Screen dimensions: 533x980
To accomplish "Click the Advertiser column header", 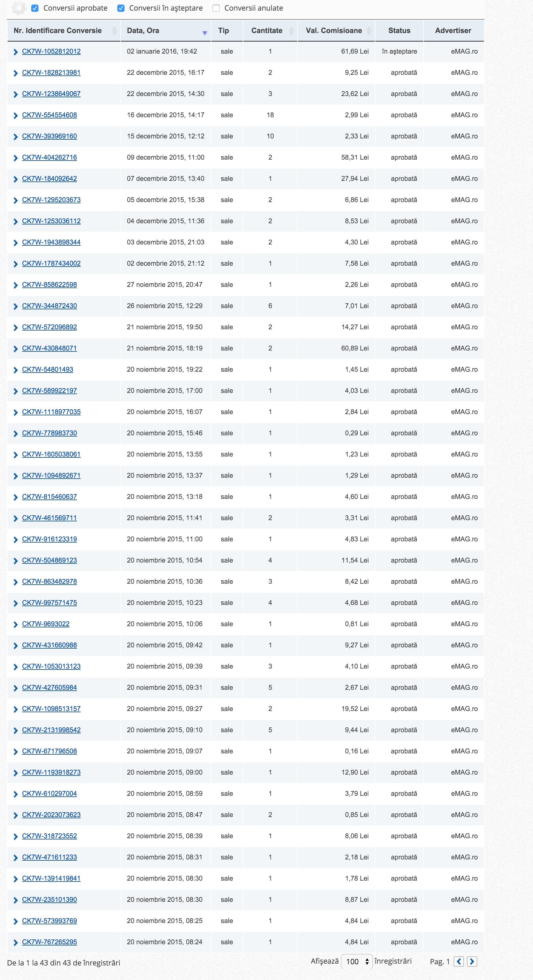I will tap(454, 30).
